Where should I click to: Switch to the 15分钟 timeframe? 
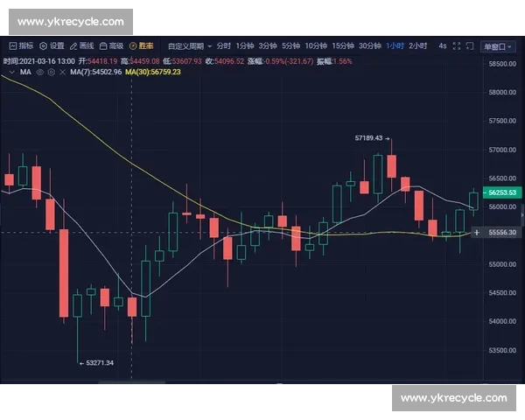tap(343, 45)
